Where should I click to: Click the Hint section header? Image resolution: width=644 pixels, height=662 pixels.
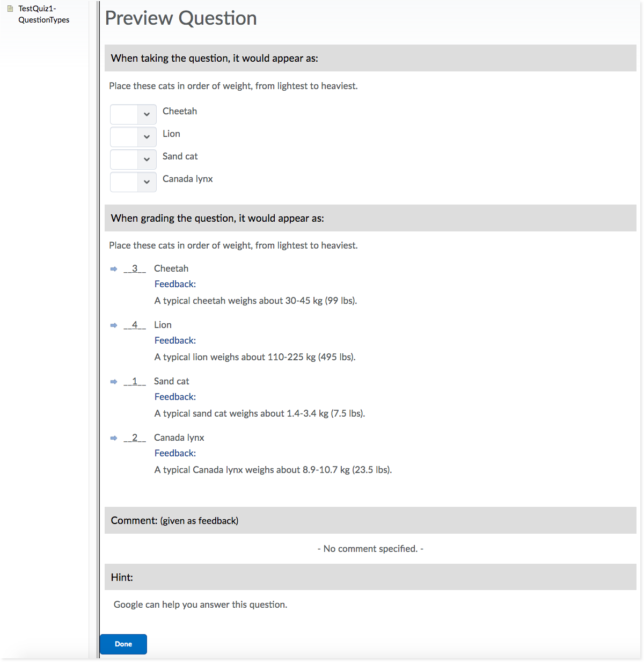tap(370, 577)
